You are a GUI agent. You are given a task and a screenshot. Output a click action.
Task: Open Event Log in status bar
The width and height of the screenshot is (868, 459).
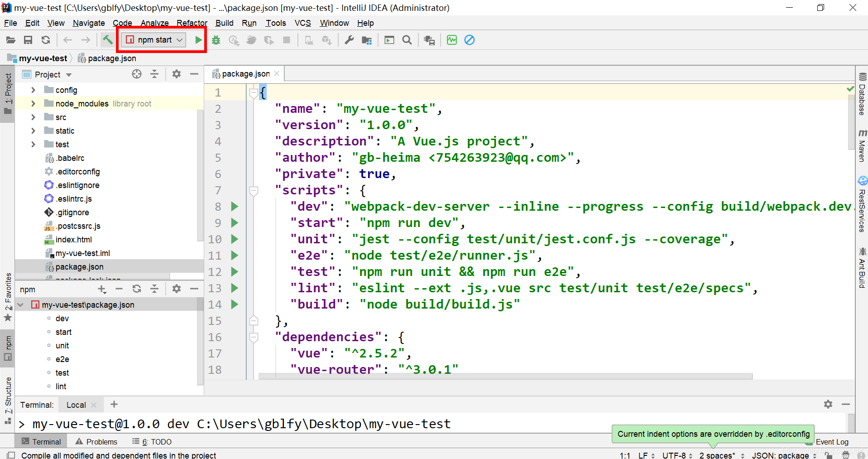pyautogui.click(x=832, y=442)
